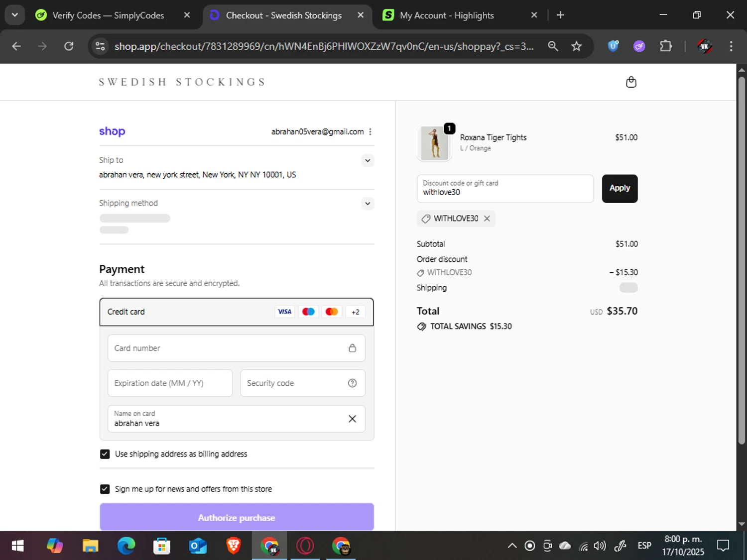Open Outlook from the taskbar
Screen dimensions: 747x560
click(198, 546)
